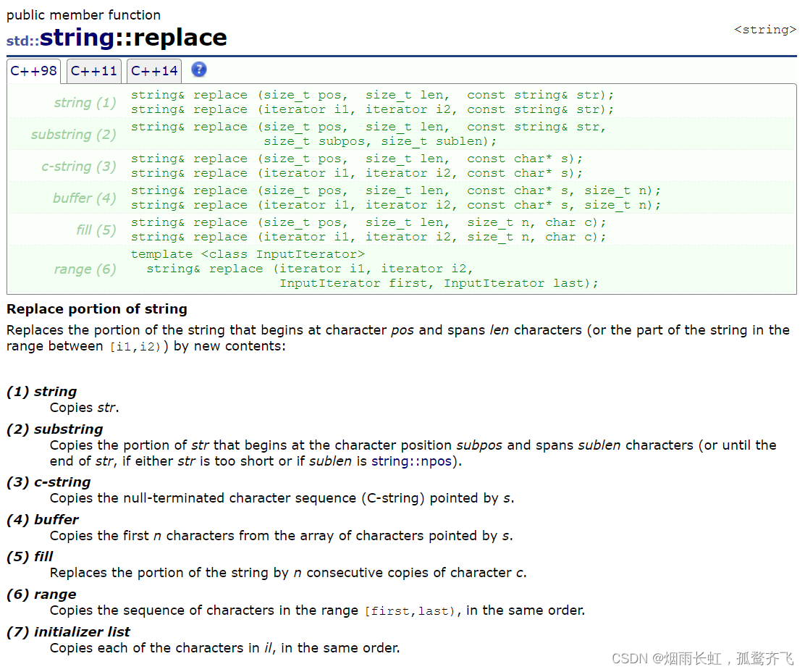This screenshot has height=672, width=805.
Task: Select the C++98 tab
Action: (33, 71)
